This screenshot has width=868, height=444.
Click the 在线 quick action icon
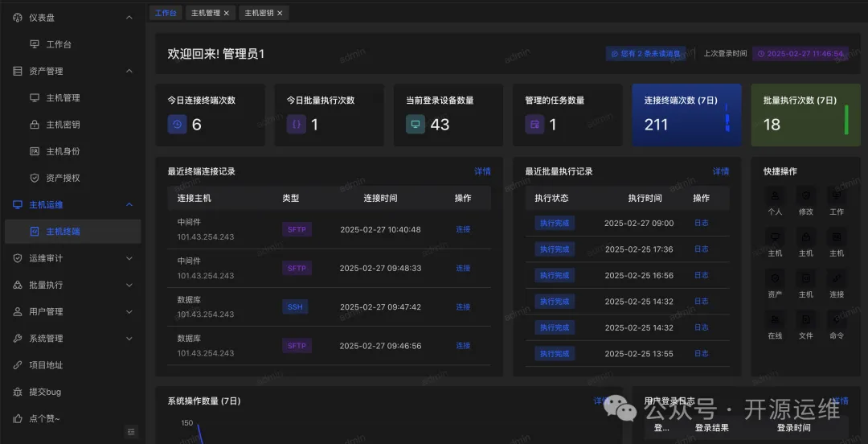775,319
